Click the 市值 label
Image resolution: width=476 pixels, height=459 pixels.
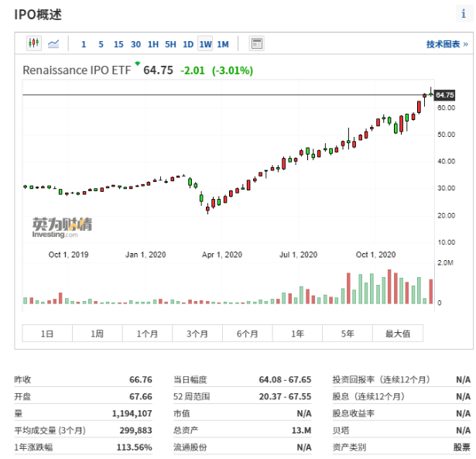pyautogui.click(x=182, y=413)
